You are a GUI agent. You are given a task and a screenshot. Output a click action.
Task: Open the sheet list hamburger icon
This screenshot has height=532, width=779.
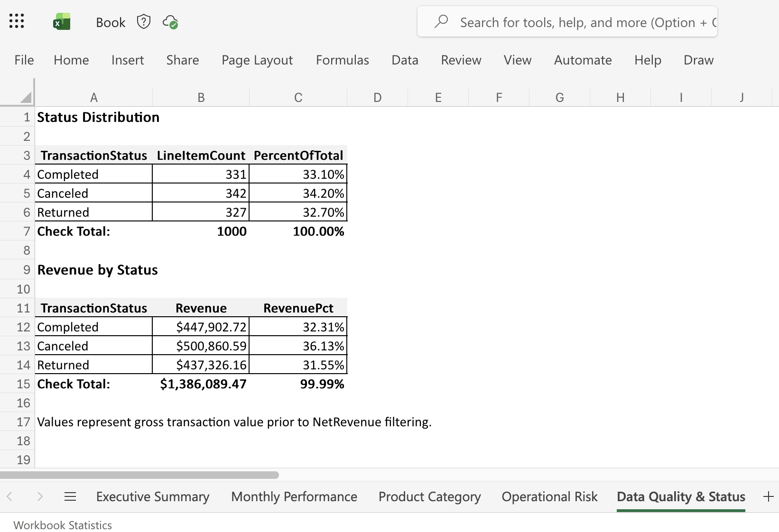[70, 496]
